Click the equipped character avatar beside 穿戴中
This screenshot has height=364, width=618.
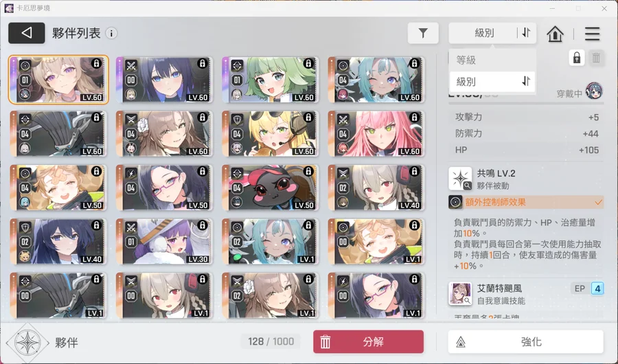(594, 91)
